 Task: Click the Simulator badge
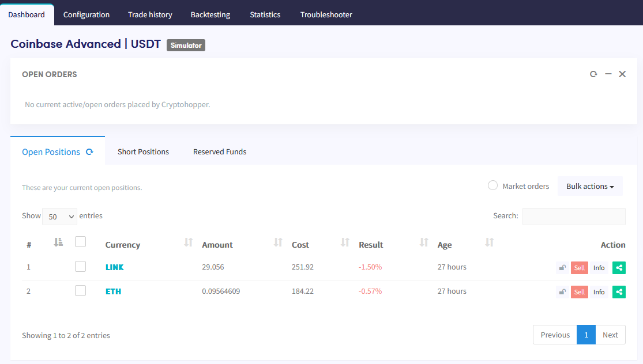(186, 45)
